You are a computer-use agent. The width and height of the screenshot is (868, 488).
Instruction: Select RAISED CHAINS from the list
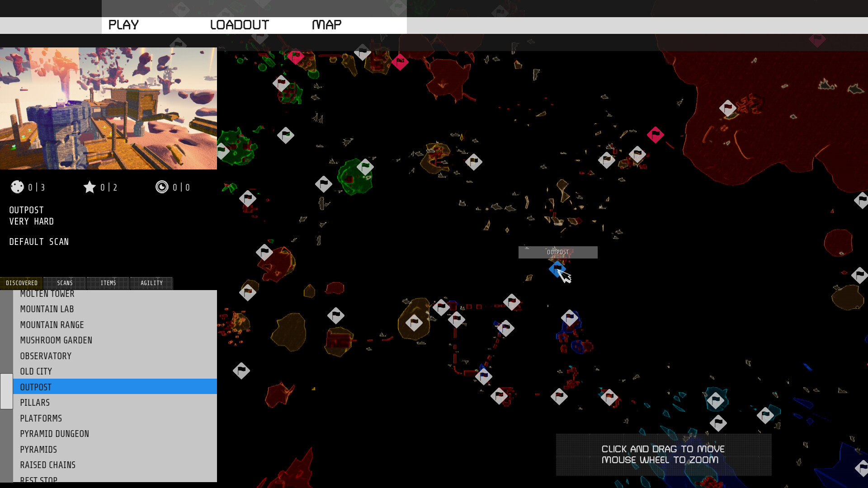47,464
